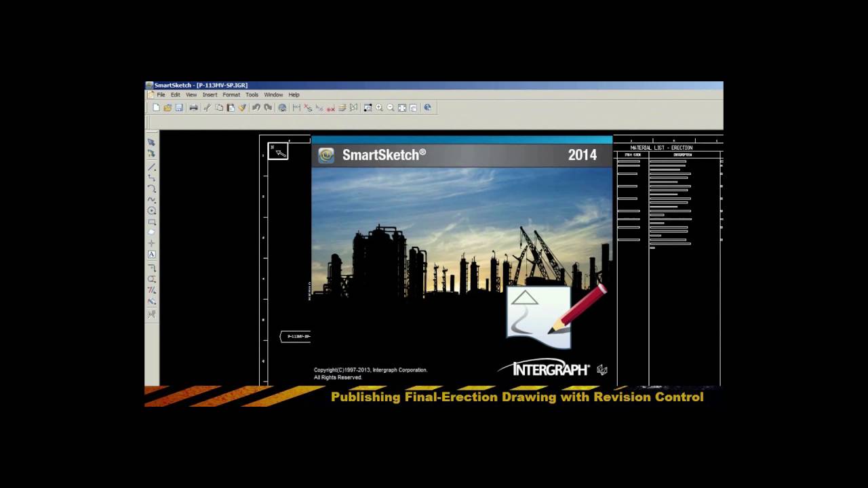Click the Undo arrow icon
868x488 pixels.
click(x=256, y=108)
